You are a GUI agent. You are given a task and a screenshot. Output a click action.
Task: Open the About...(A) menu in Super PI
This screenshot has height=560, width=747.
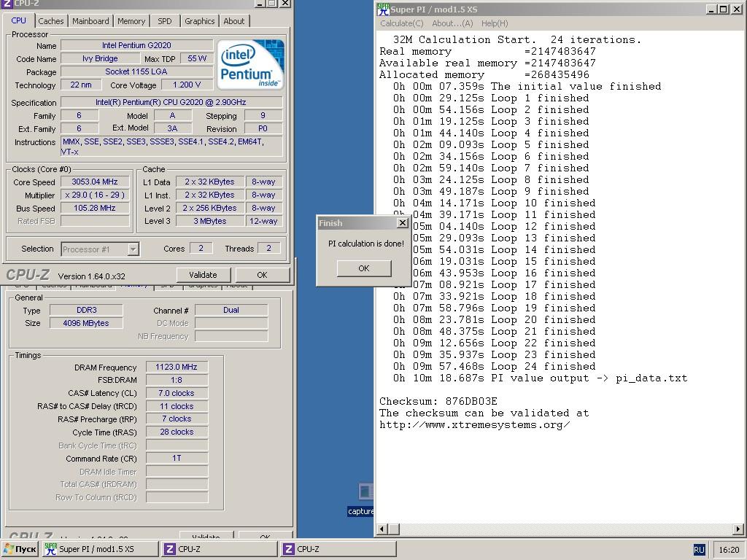452,23
